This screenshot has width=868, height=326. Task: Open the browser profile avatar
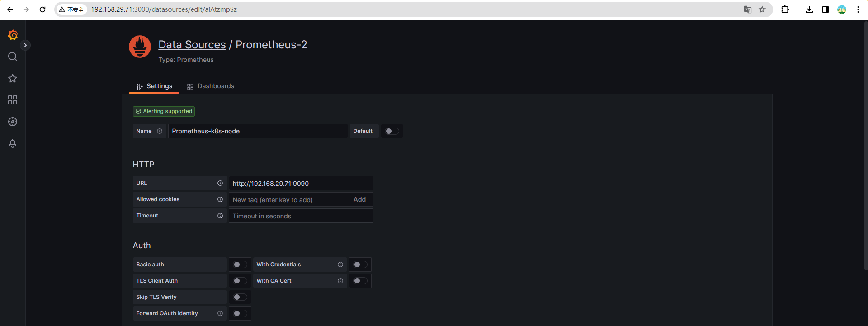click(842, 9)
